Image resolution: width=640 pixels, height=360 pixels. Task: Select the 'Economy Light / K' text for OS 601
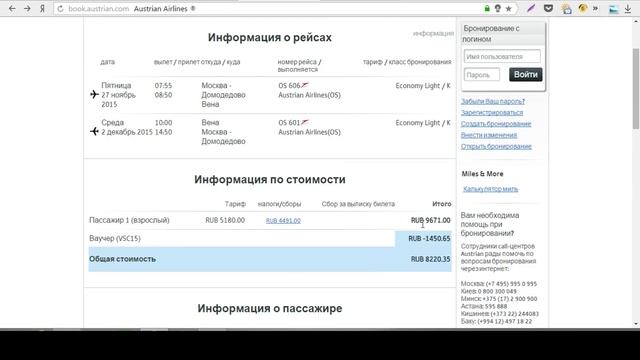[x=422, y=123]
